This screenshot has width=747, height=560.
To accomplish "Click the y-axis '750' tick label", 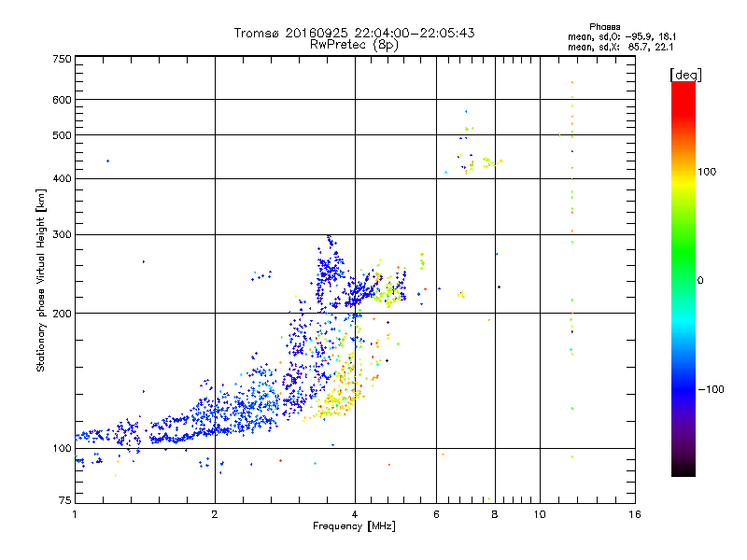I will (63, 59).
